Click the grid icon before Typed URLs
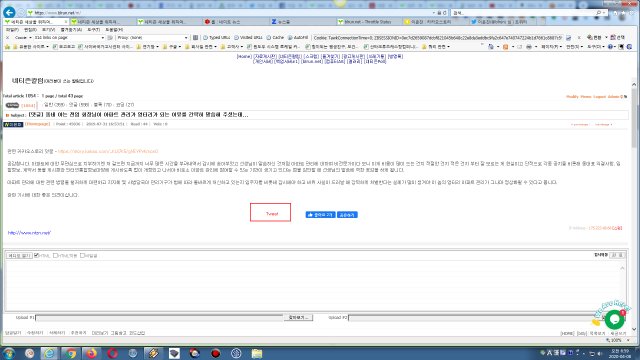Screen dimensions: 640x360 (x=196, y=38)
